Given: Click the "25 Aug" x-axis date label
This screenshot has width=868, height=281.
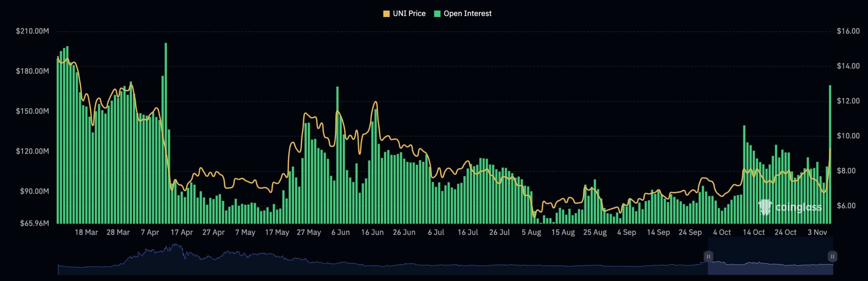Looking at the screenshot, I should click(x=595, y=232).
